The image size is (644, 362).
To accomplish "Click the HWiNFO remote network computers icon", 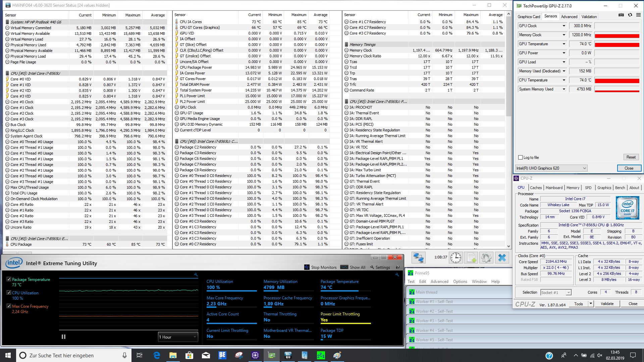I will (x=419, y=257).
